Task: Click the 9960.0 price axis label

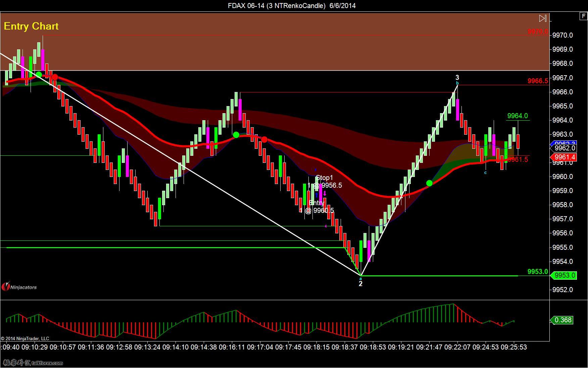Action: (562, 177)
